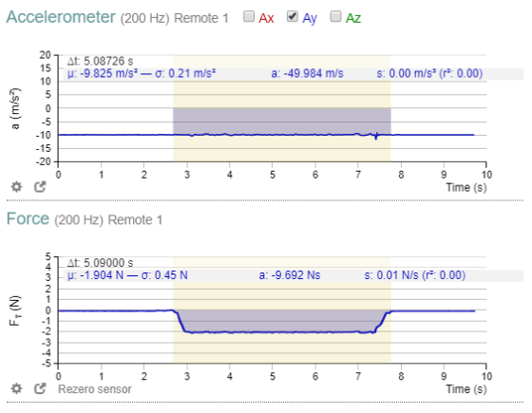Viewport: 532px width, 413px height.
Task: Click accelerometer Δt 5.08726 s readout
Action: pyautogui.click(x=100, y=61)
